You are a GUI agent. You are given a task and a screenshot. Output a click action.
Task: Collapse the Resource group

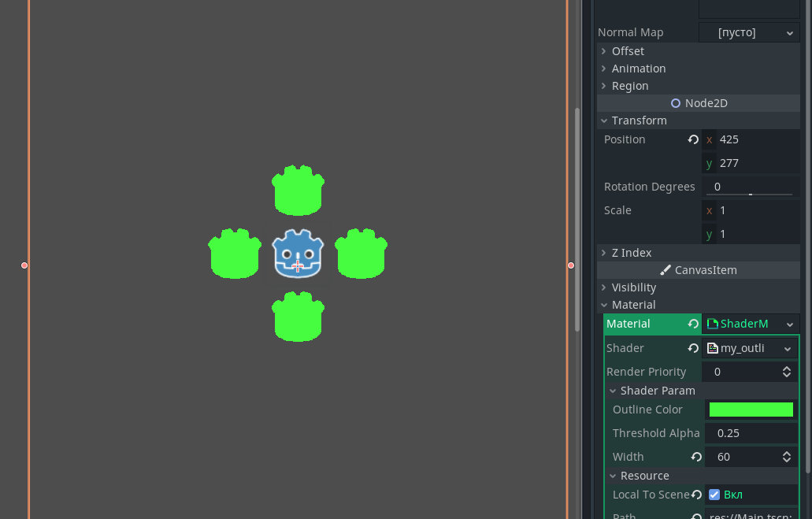coord(701,476)
